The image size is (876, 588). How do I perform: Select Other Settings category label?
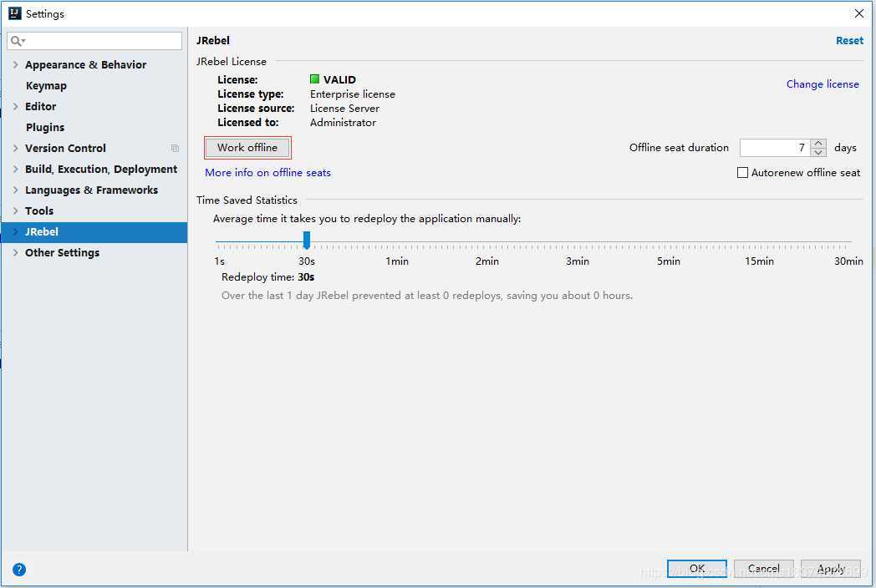62,252
